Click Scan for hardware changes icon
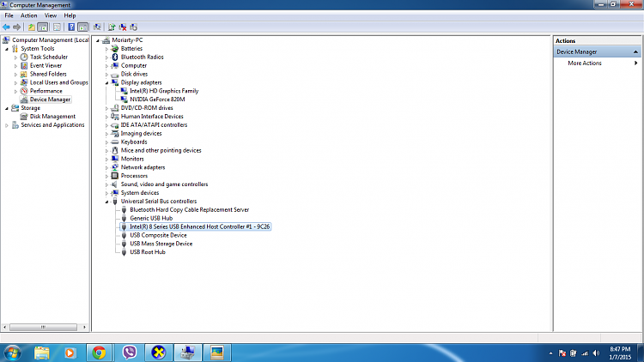 [97, 27]
